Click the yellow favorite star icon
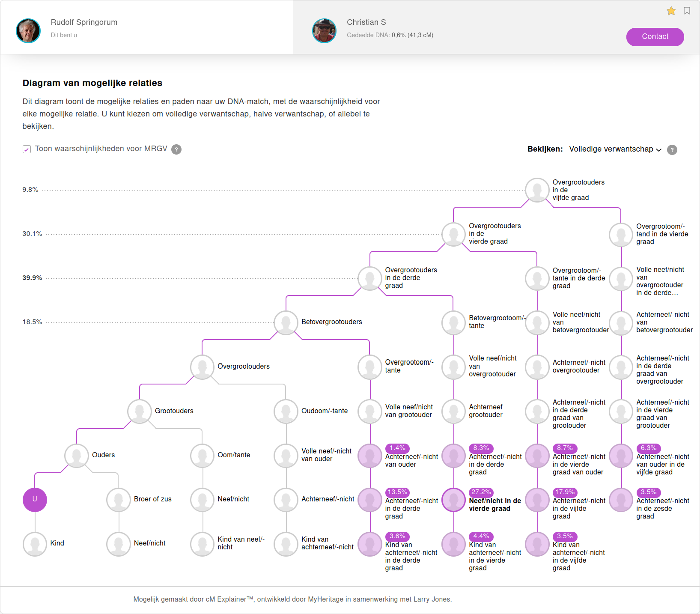The width and height of the screenshot is (700, 614). (671, 11)
